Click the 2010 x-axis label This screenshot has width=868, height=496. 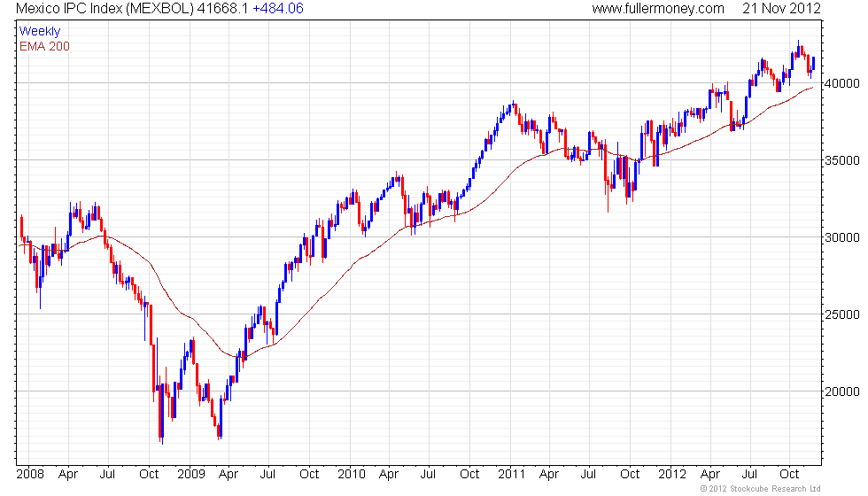click(x=352, y=475)
